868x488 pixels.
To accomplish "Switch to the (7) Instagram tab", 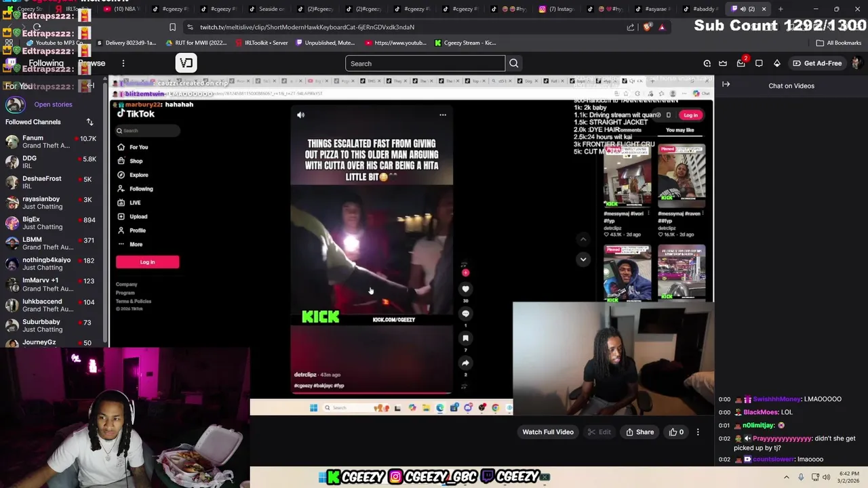I will pos(557,9).
